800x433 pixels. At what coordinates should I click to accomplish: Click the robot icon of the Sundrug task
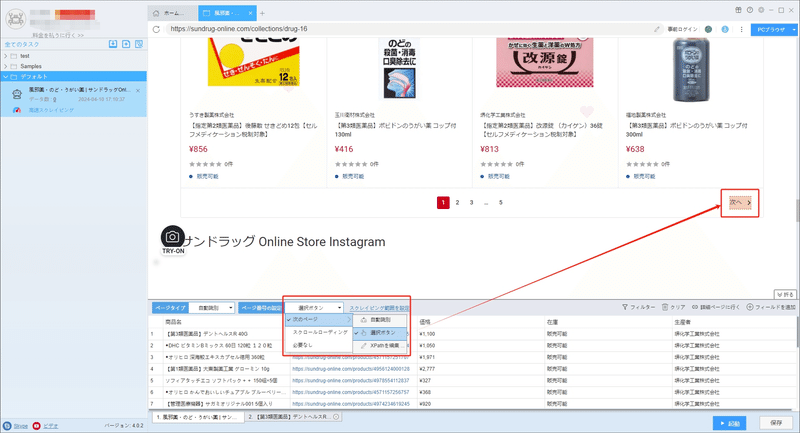pos(17,94)
